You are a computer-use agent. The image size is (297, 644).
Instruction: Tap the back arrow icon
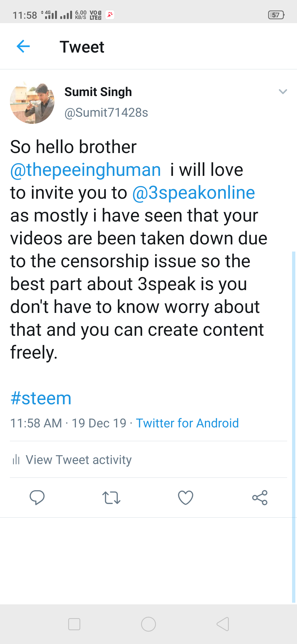coord(23,46)
